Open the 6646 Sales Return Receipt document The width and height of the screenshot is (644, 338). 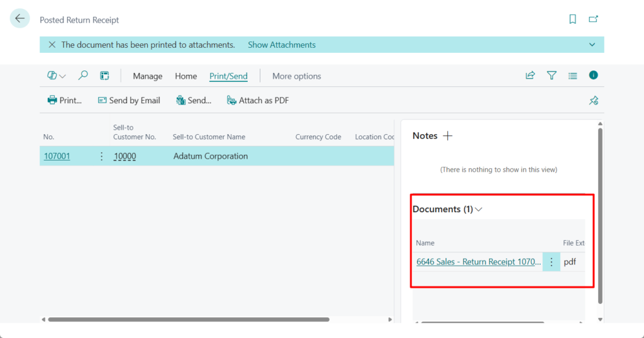477,262
